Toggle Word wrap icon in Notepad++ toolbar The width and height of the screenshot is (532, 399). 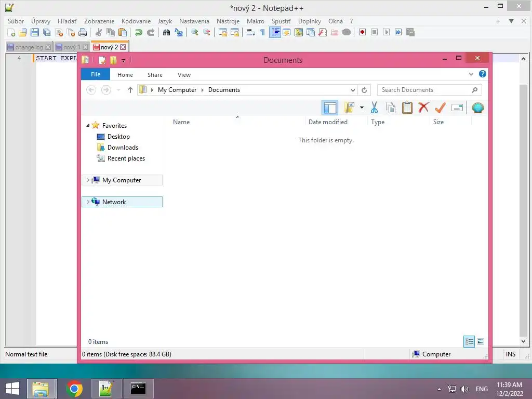(x=251, y=32)
